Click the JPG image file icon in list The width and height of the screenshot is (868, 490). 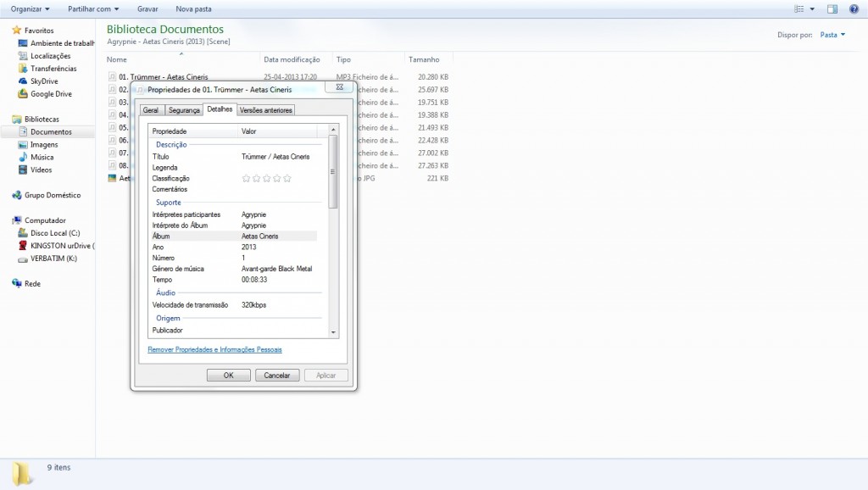tap(113, 178)
